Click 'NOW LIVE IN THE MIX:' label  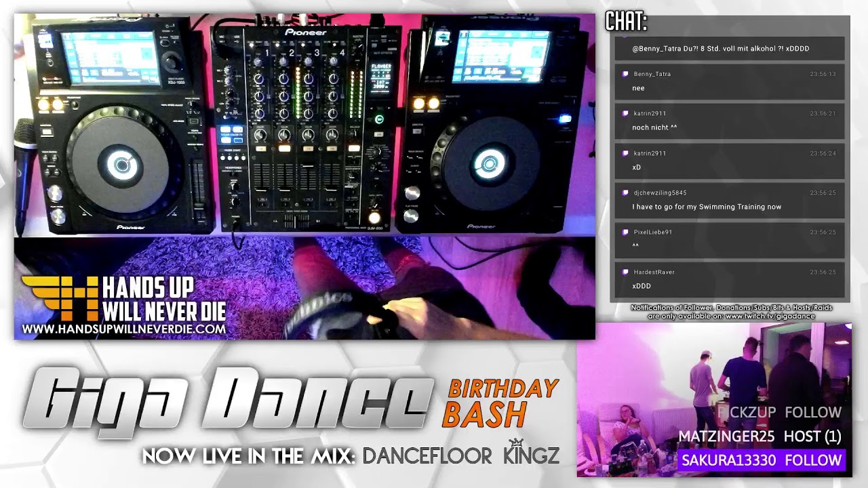(x=250, y=455)
